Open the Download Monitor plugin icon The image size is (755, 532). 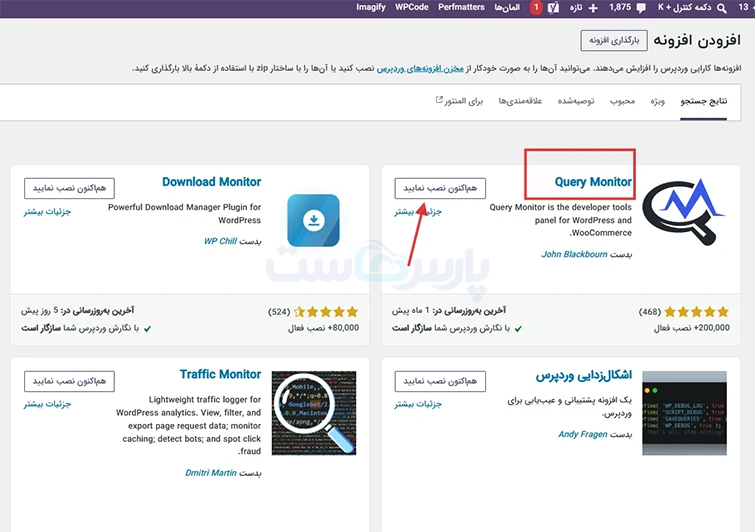pos(313,220)
